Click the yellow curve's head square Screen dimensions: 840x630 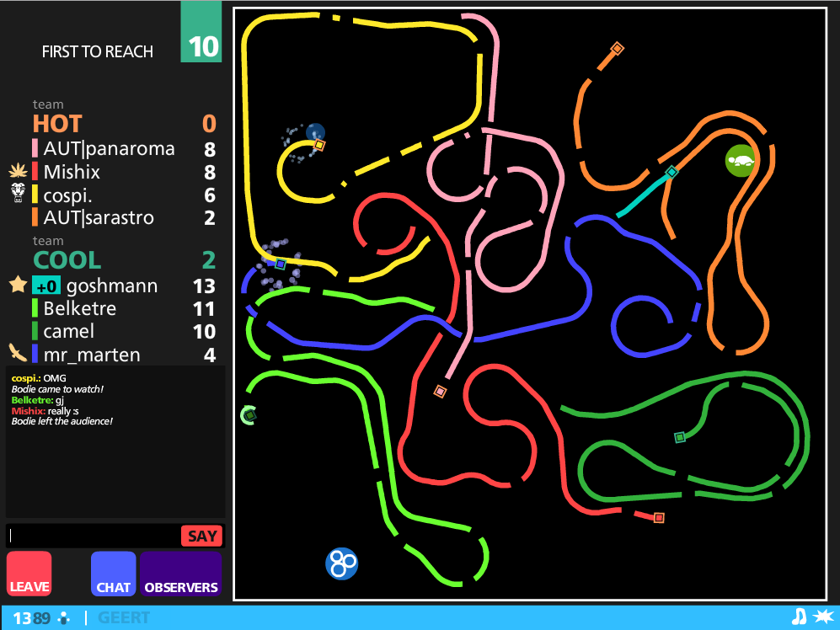coord(319,145)
